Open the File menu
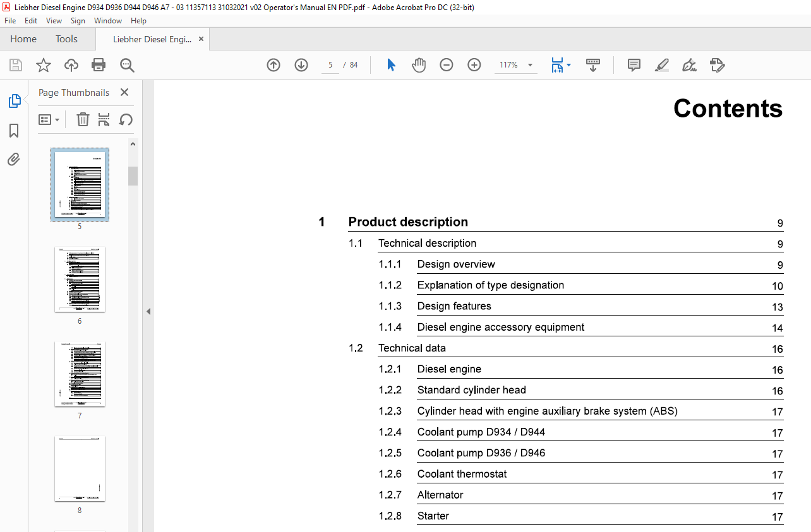The image size is (811, 532). pyautogui.click(x=10, y=21)
